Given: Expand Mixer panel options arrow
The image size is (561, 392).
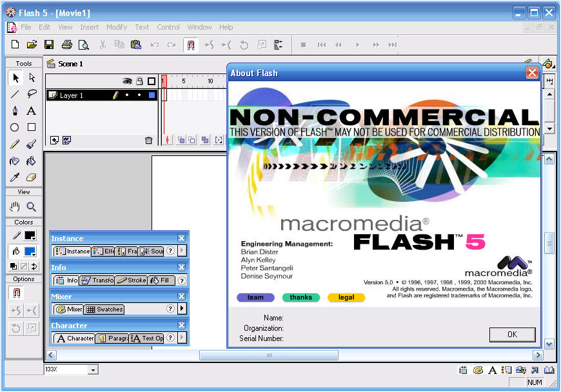Looking at the screenshot, I should click(x=182, y=308).
